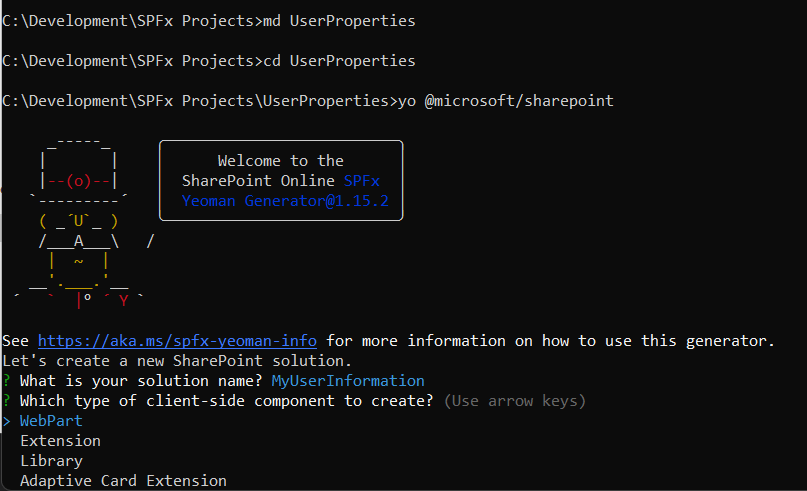Choose the Extension component option
The width and height of the screenshot is (807, 491).
pyautogui.click(x=60, y=441)
